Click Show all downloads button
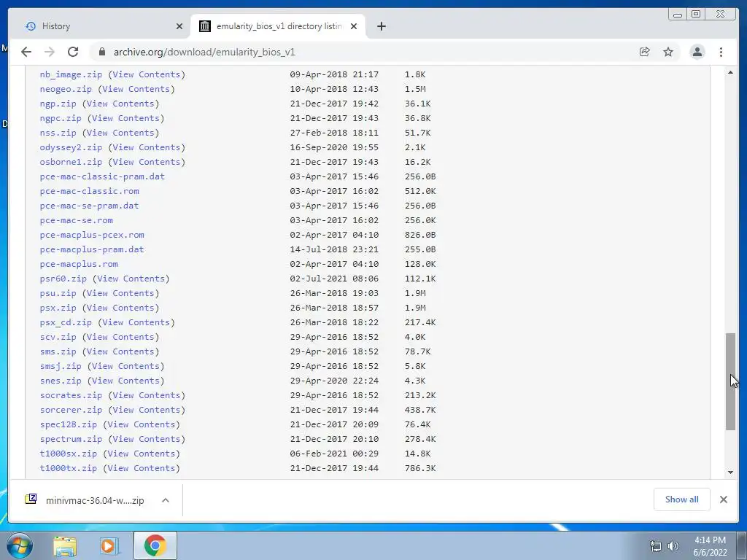747x560 pixels. pyautogui.click(x=682, y=499)
